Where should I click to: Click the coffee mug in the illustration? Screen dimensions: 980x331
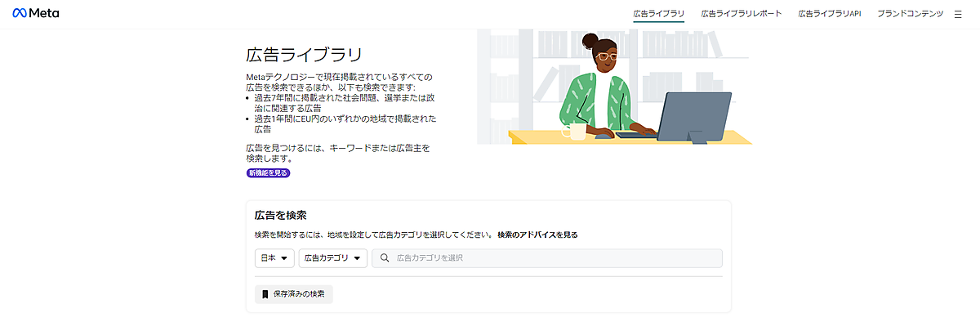(x=575, y=132)
